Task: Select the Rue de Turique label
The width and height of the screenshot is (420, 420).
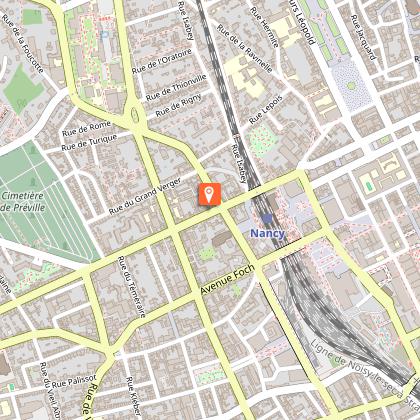Action: coord(89,142)
